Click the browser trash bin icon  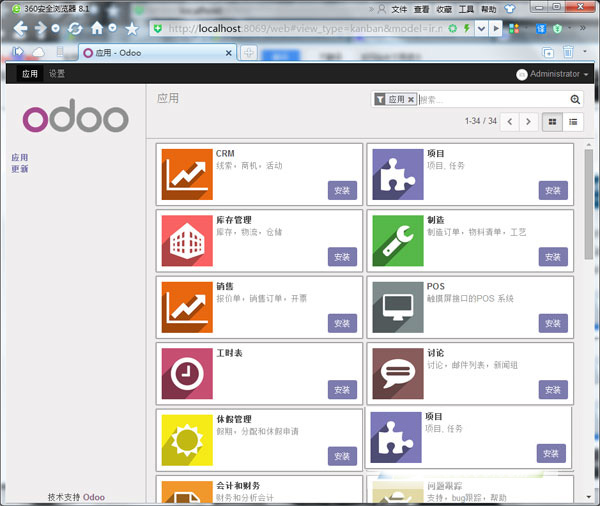(568, 51)
